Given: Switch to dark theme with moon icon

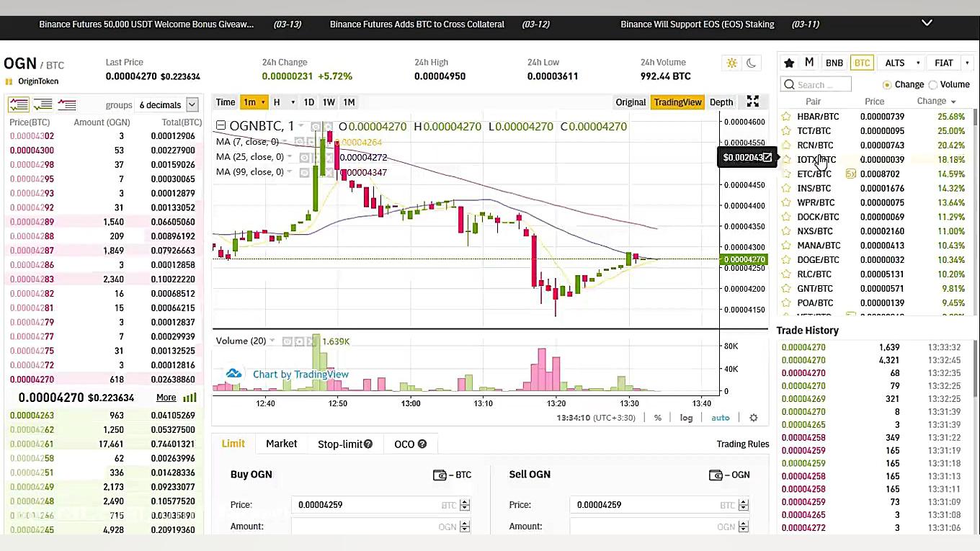Looking at the screenshot, I should click(751, 63).
